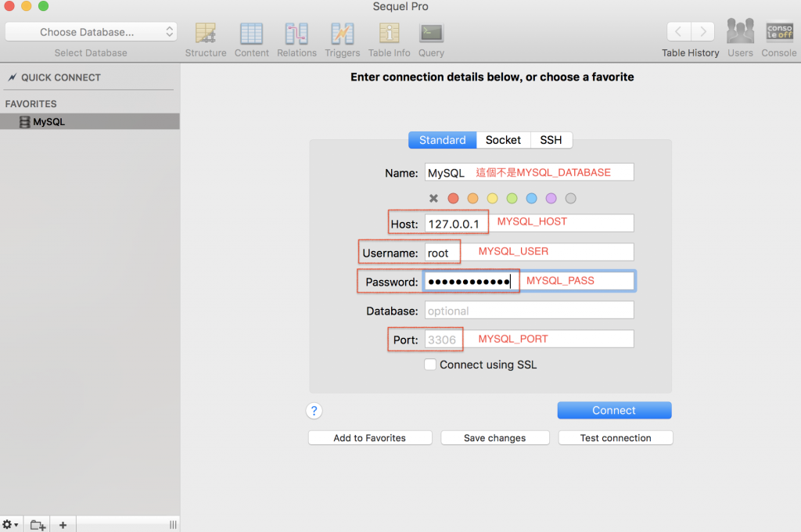Image resolution: width=801 pixels, height=532 pixels.
Task: Click Save changes button
Action: [x=494, y=438]
